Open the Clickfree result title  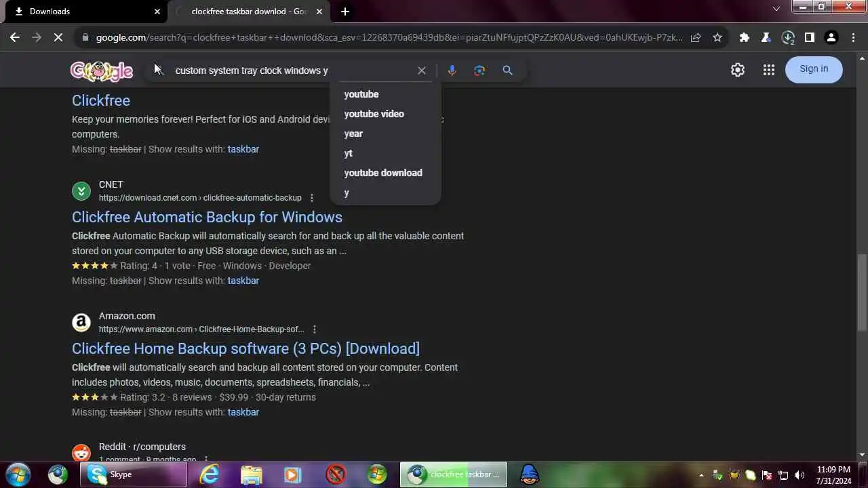click(x=101, y=100)
